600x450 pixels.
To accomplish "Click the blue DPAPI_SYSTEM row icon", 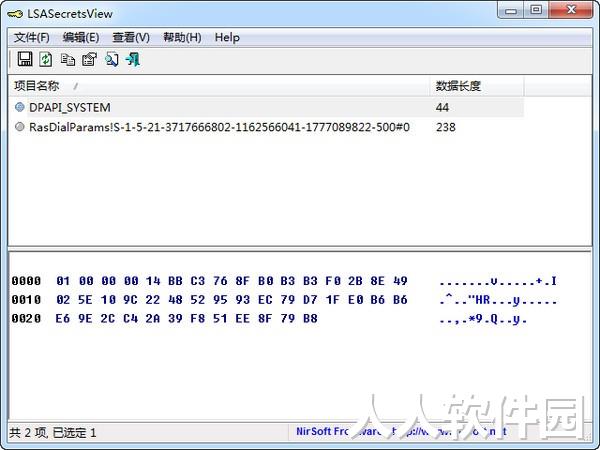I will click(x=20, y=107).
